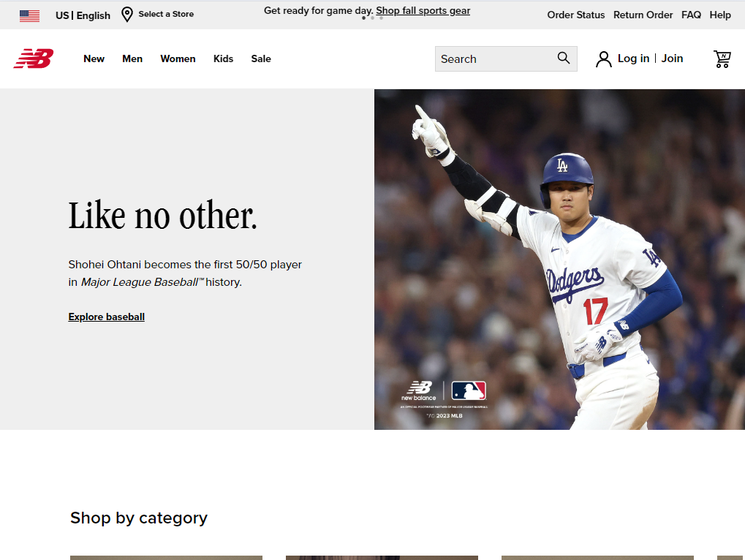The height and width of the screenshot is (560, 745).
Task: Open the shopping cart
Action: click(722, 59)
